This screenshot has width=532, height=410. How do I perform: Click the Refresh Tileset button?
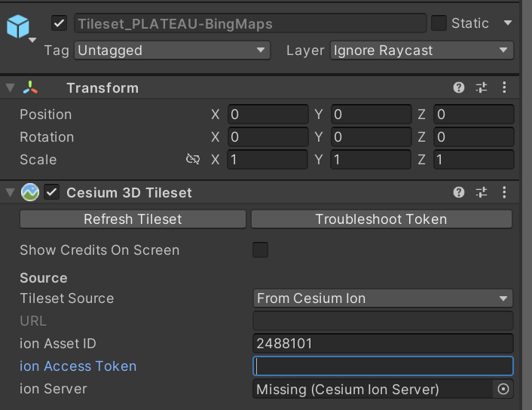coord(133,219)
